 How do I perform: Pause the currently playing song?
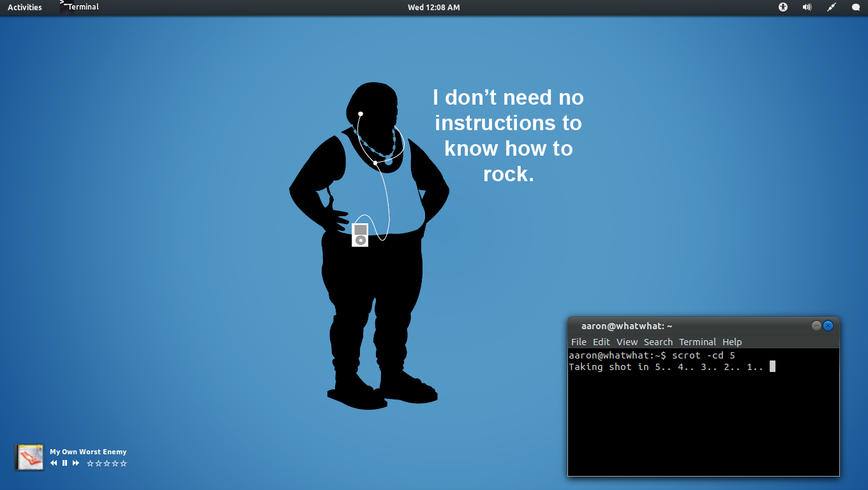point(64,463)
